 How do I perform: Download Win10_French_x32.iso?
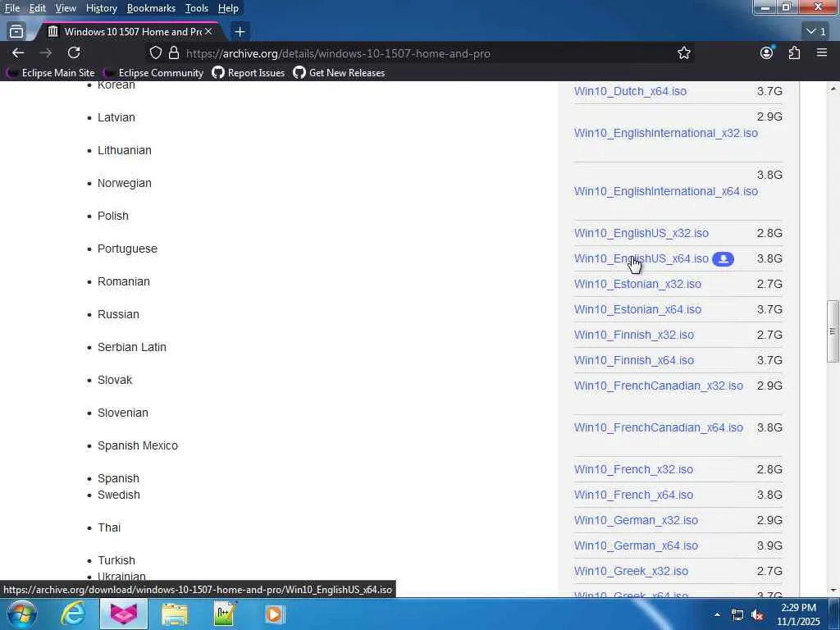click(633, 469)
